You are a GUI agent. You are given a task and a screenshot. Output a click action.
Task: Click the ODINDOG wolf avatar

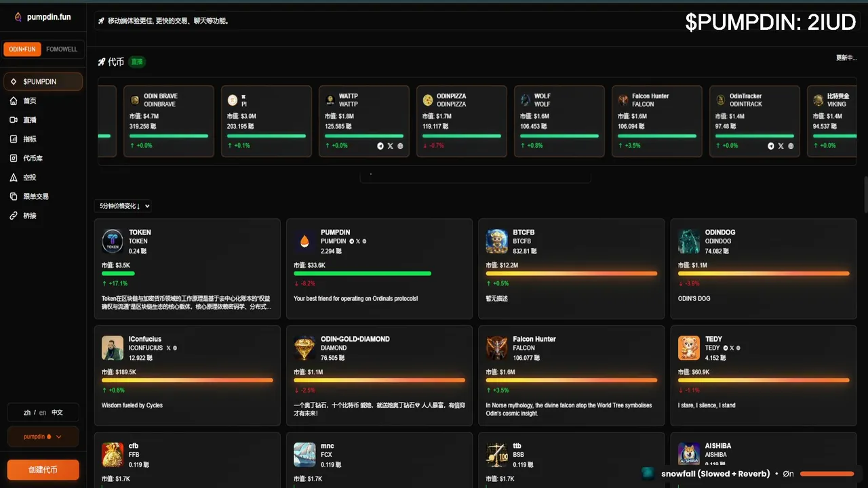[x=689, y=241]
